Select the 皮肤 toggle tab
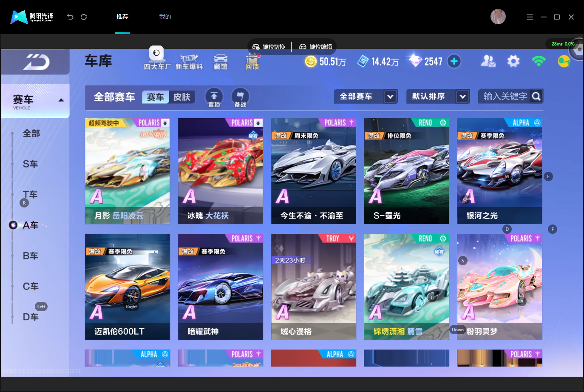 pyautogui.click(x=182, y=97)
